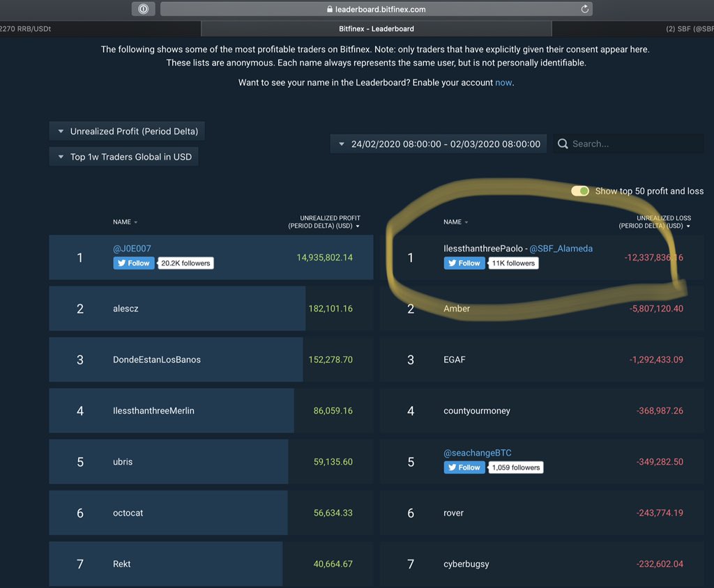
Task: Click loss value -243,774.19
Action: 660,513
